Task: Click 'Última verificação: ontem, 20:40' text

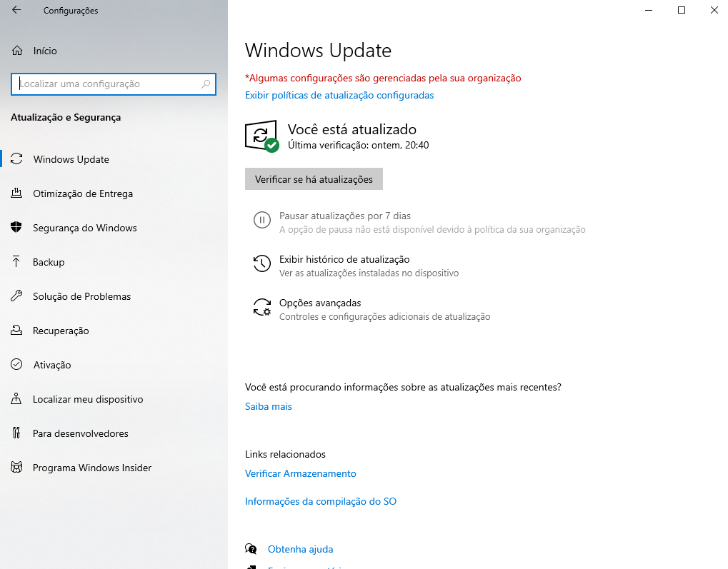Action: [x=359, y=145]
